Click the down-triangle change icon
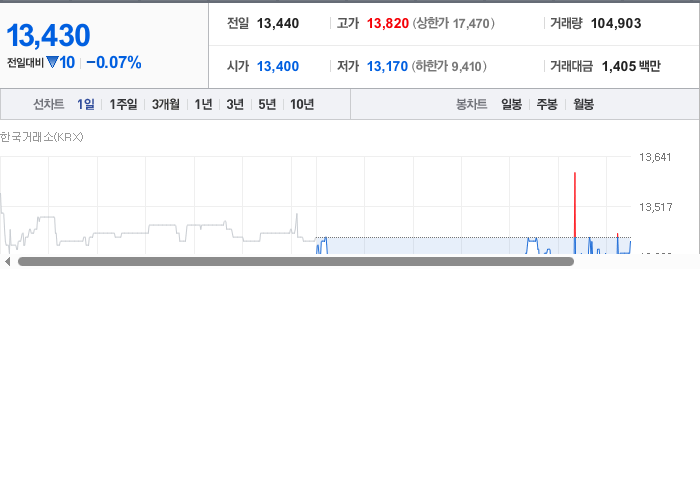Viewport: 700px width, 490px height. [52, 62]
